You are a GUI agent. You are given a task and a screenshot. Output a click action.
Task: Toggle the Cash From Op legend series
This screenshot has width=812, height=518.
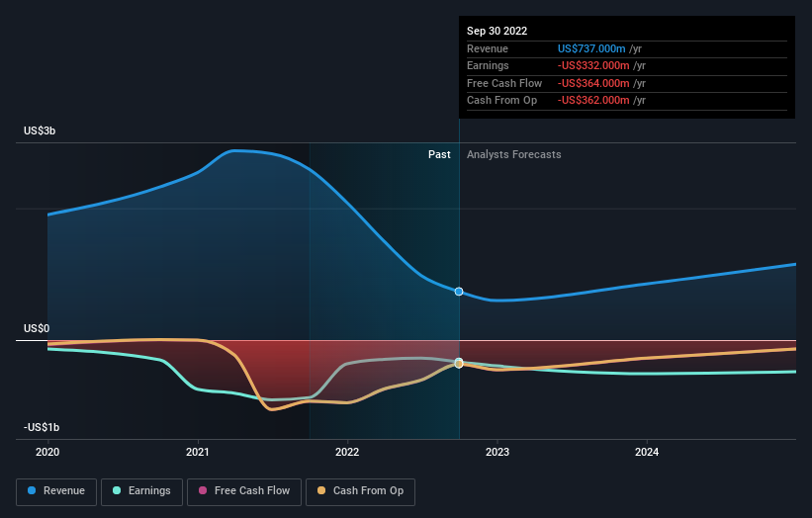(x=360, y=491)
